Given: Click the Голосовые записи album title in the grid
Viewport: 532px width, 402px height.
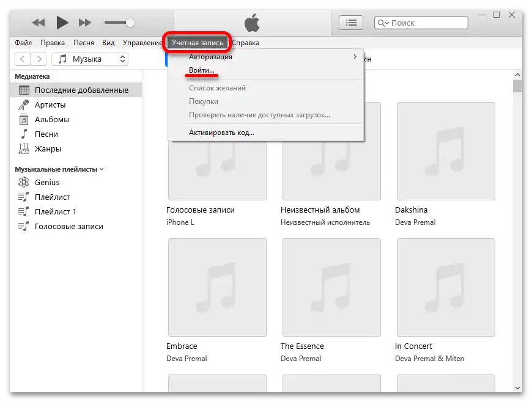Looking at the screenshot, I should coord(201,210).
